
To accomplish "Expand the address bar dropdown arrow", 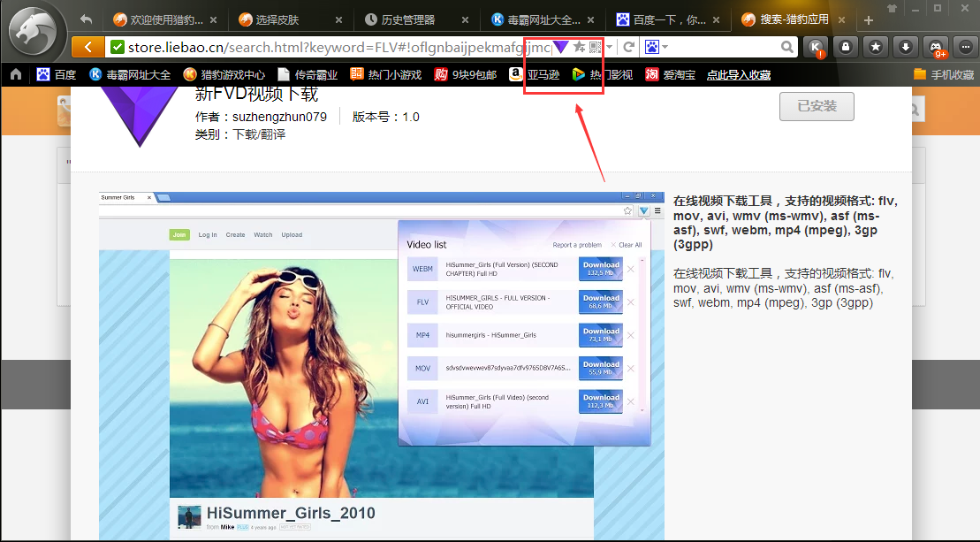I will click(x=610, y=47).
